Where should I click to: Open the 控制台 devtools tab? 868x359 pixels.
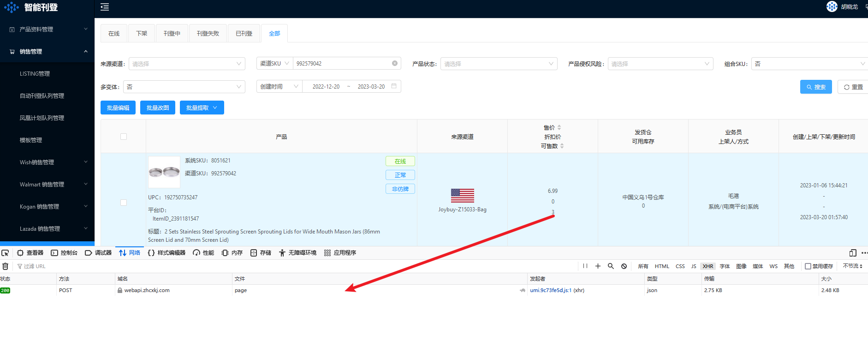64,253
